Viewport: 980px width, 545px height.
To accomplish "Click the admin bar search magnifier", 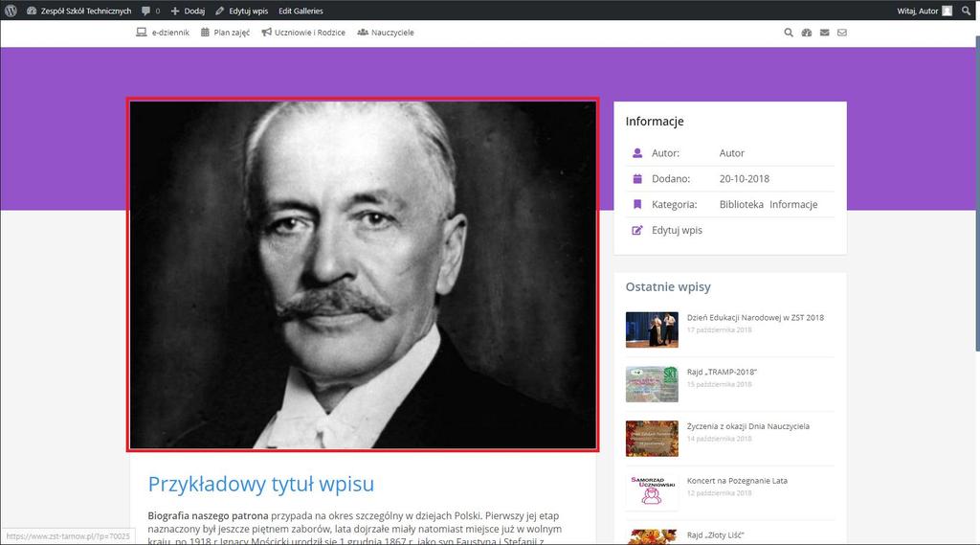I will pyautogui.click(x=967, y=11).
